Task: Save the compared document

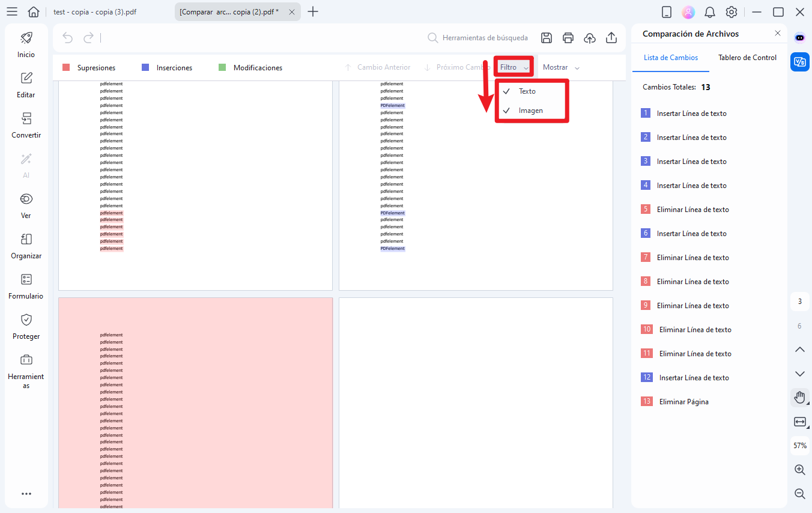Action: coord(546,37)
